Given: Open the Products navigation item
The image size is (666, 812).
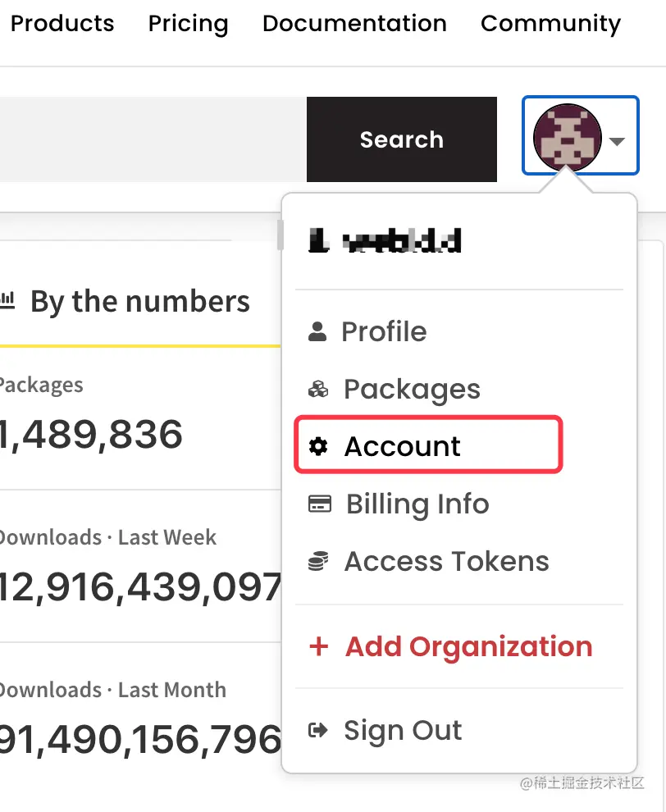Looking at the screenshot, I should click(62, 24).
